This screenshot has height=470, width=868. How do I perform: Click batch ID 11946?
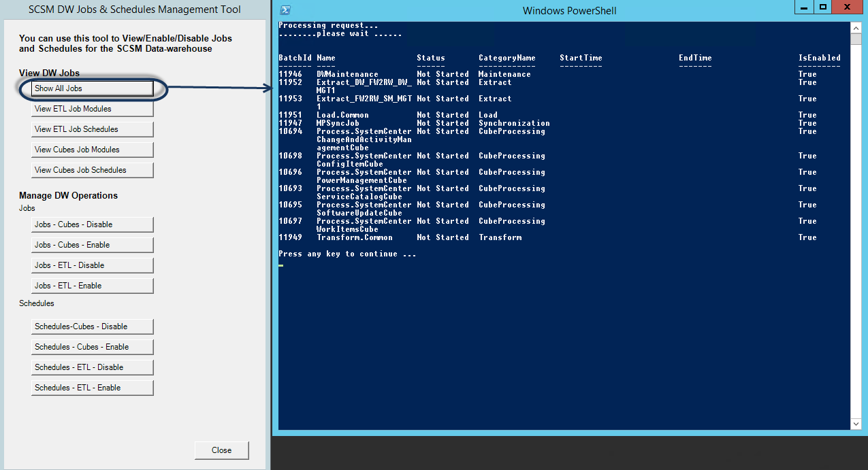coord(291,74)
